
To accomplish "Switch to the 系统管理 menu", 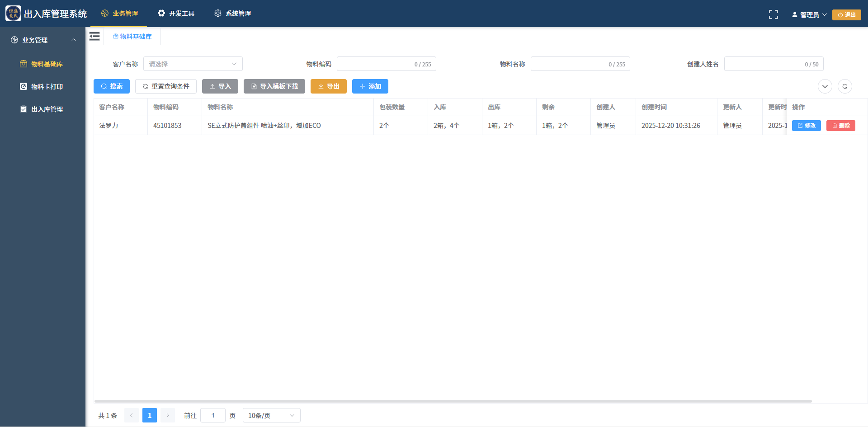I will coord(232,13).
